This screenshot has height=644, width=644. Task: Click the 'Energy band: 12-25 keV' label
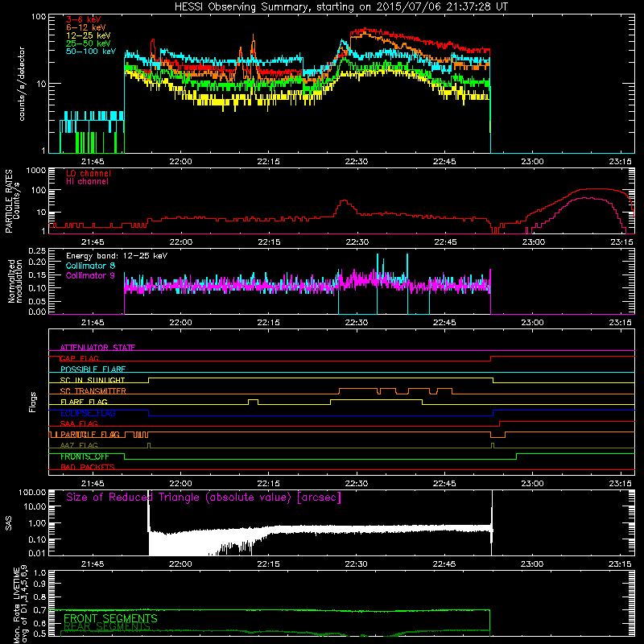point(117,256)
